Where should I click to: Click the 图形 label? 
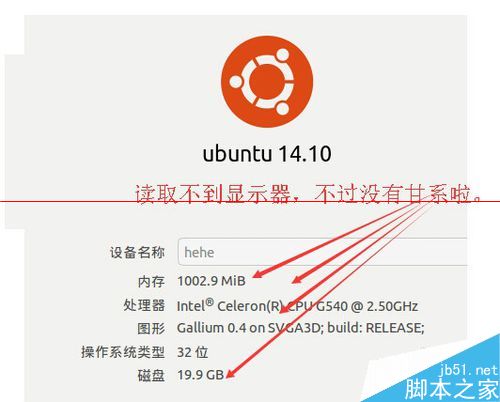coord(151,328)
